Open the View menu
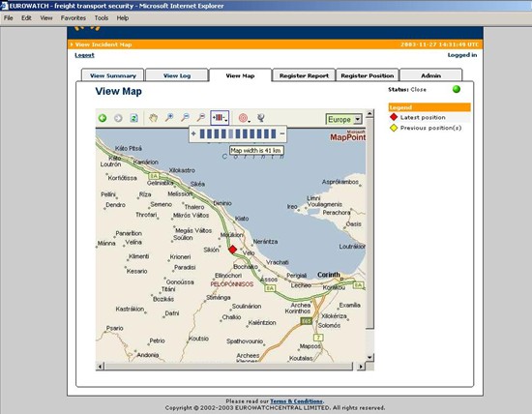 click(46, 18)
